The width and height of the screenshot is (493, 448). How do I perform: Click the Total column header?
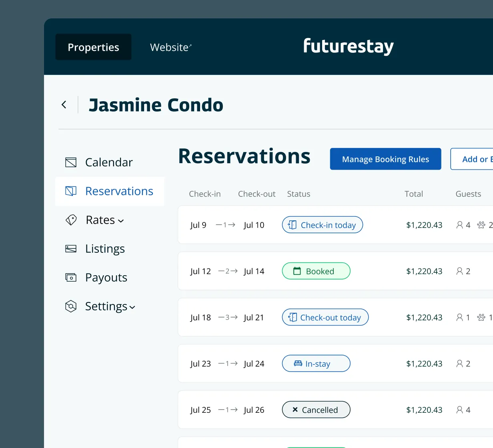(414, 194)
